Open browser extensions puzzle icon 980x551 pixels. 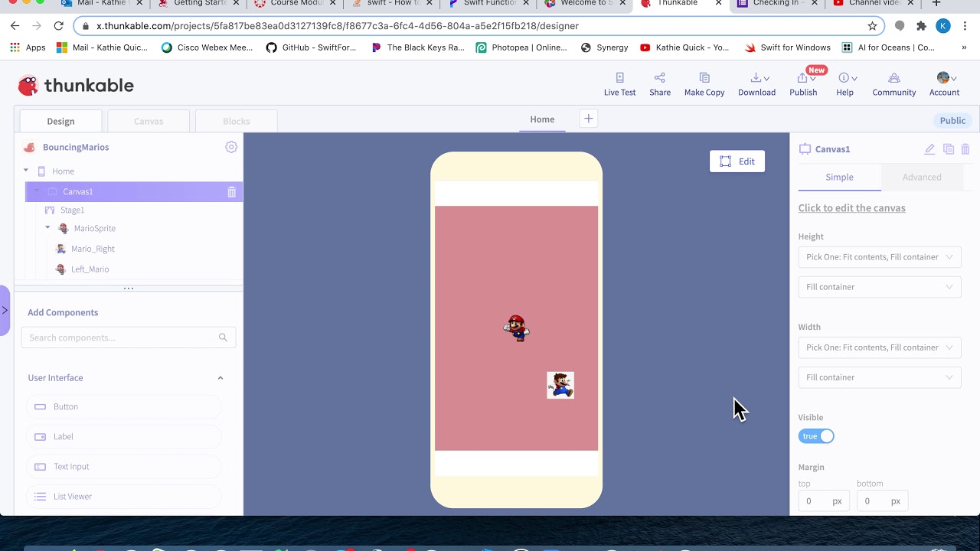[x=921, y=26]
